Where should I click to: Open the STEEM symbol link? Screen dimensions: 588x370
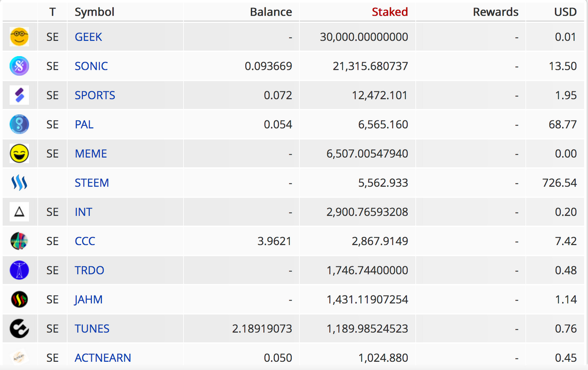(91, 182)
